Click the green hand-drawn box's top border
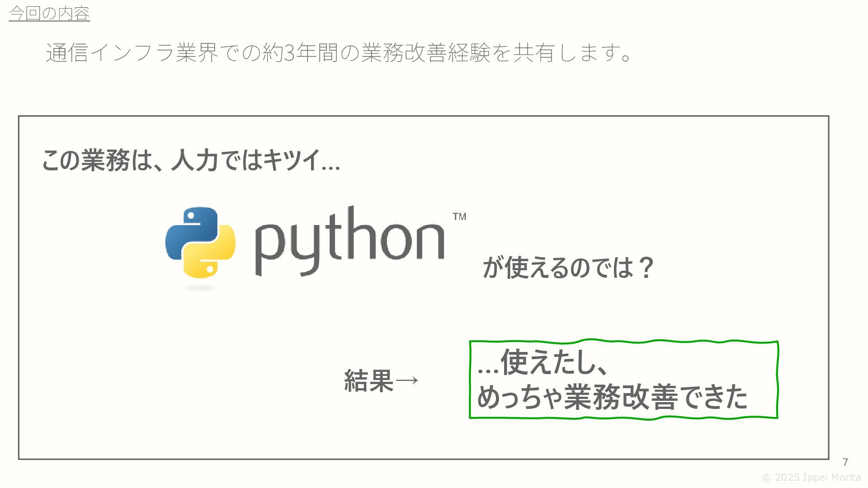Viewport: 868px width, 488px height. 624,341
